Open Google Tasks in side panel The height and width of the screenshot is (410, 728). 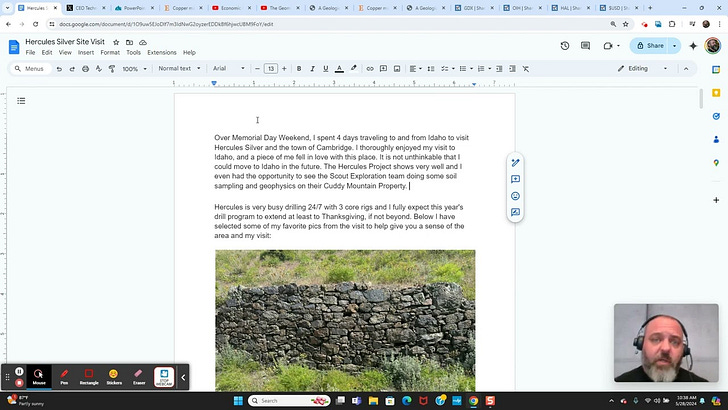coord(716,116)
